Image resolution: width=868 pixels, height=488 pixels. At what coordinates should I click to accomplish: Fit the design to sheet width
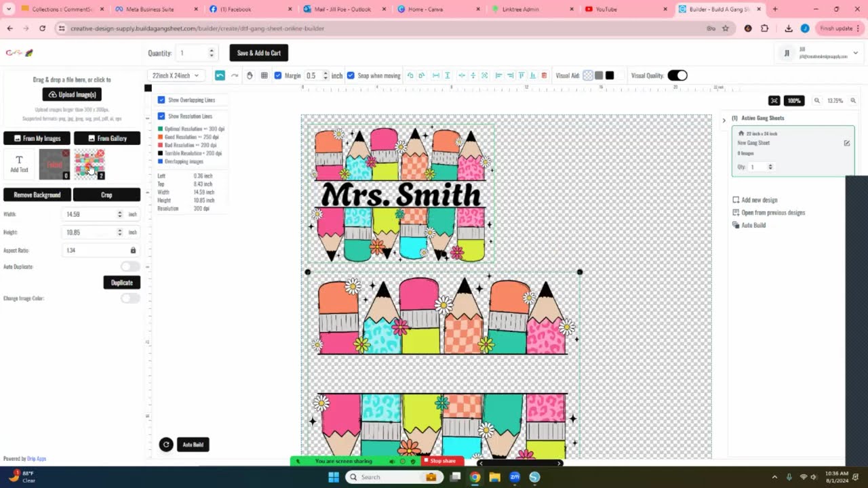point(436,75)
